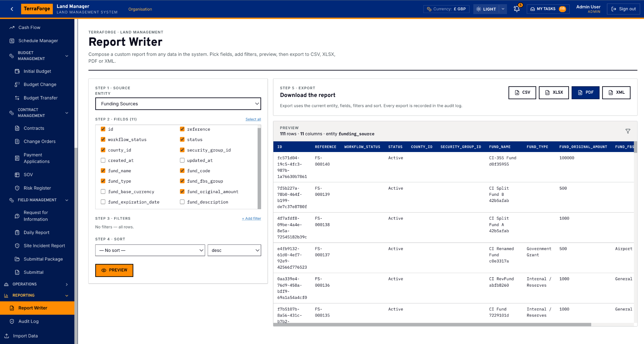Uncheck the fund_fbs_group checkbox
The image size is (644, 344).
pyautogui.click(x=182, y=181)
